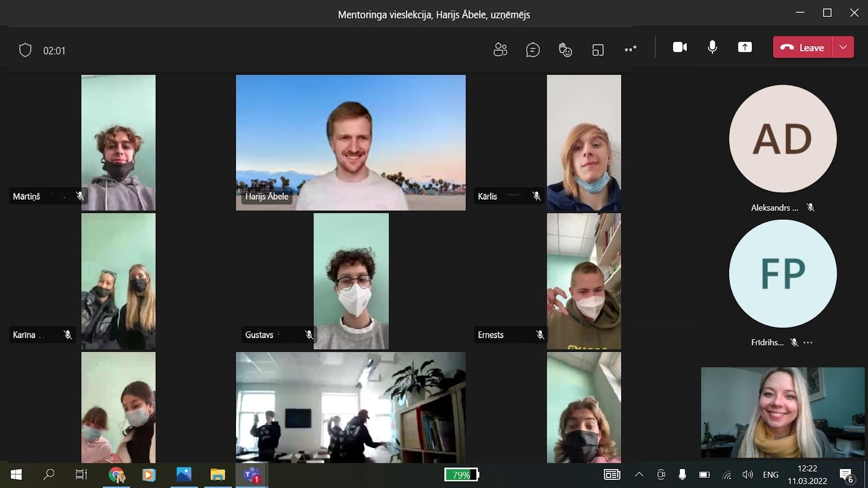868x488 pixels.
Task: Open the system volume control
Action: point(748,475)
